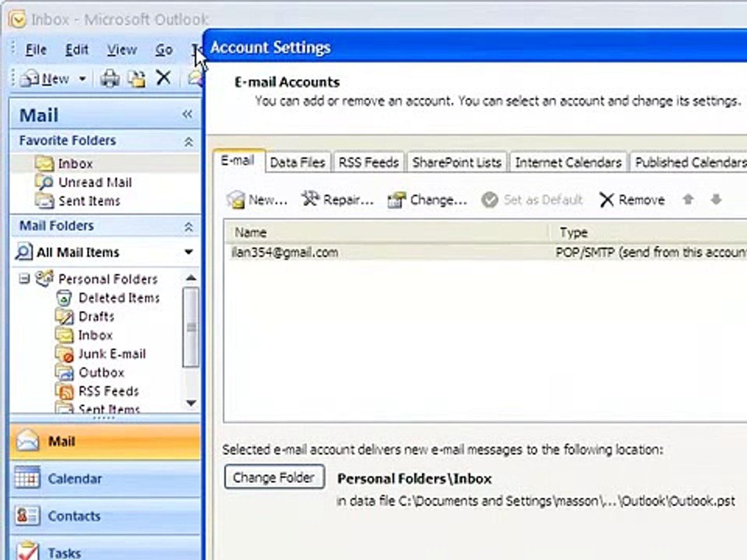
Task: Select Inbox in Favorite Folders
Action: pos(106,163)
